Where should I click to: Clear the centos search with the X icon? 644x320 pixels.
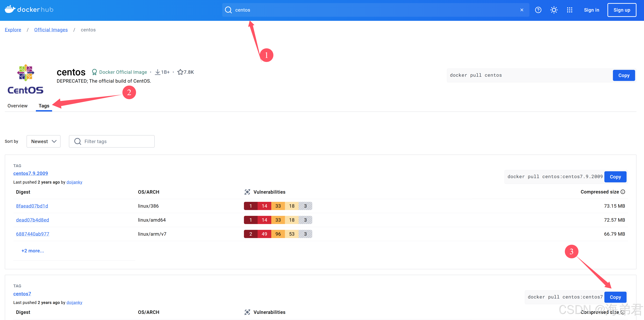[522, 10]
